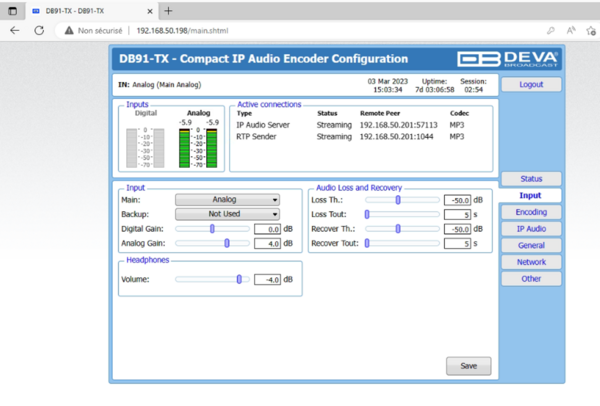Screen dimensions: 600x406
Task: Log out using the Logout button
Action: click(x=531, y=85)
